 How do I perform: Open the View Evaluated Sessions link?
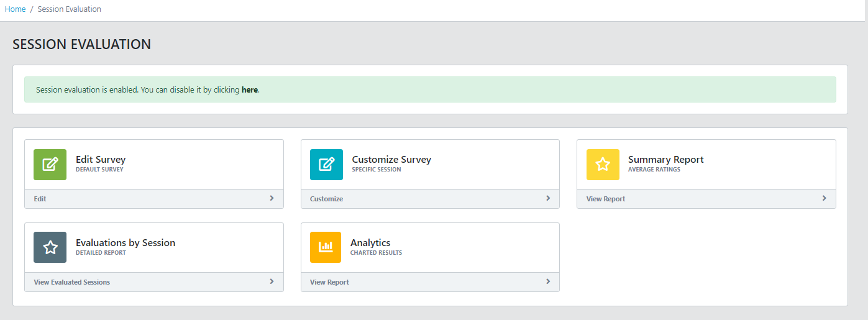point(72,282)
